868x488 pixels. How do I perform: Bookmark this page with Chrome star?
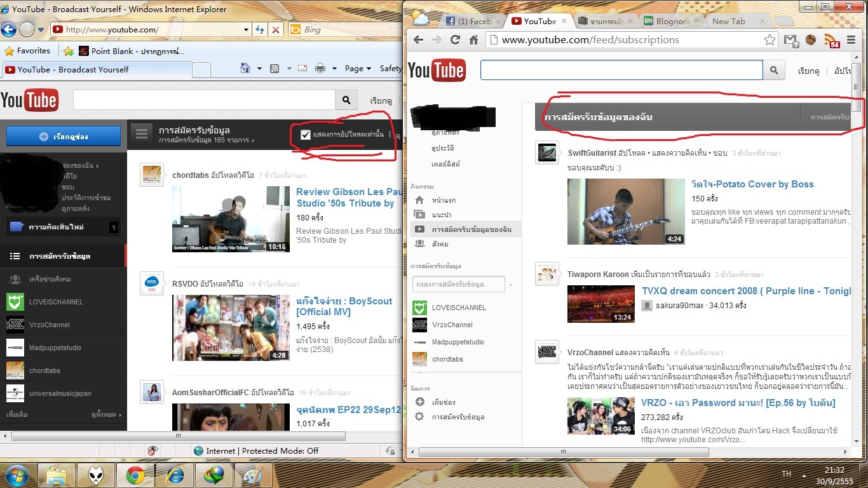(x=770, y=40)
